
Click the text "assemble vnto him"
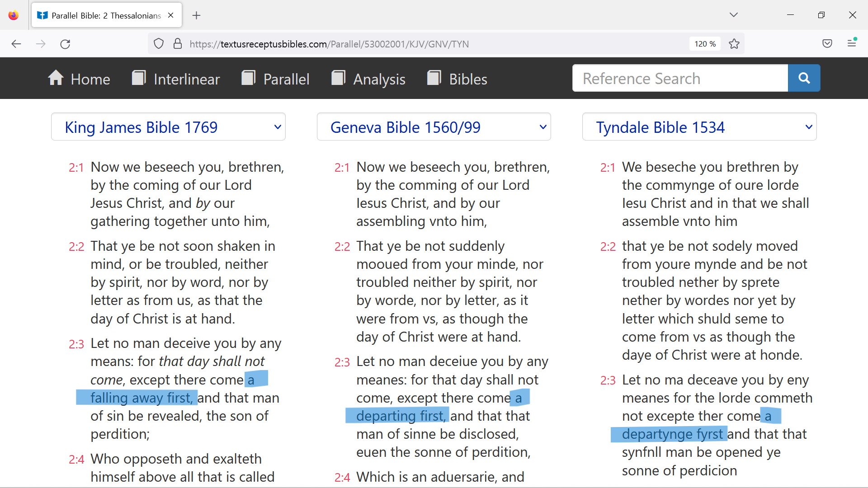[679, 221]
